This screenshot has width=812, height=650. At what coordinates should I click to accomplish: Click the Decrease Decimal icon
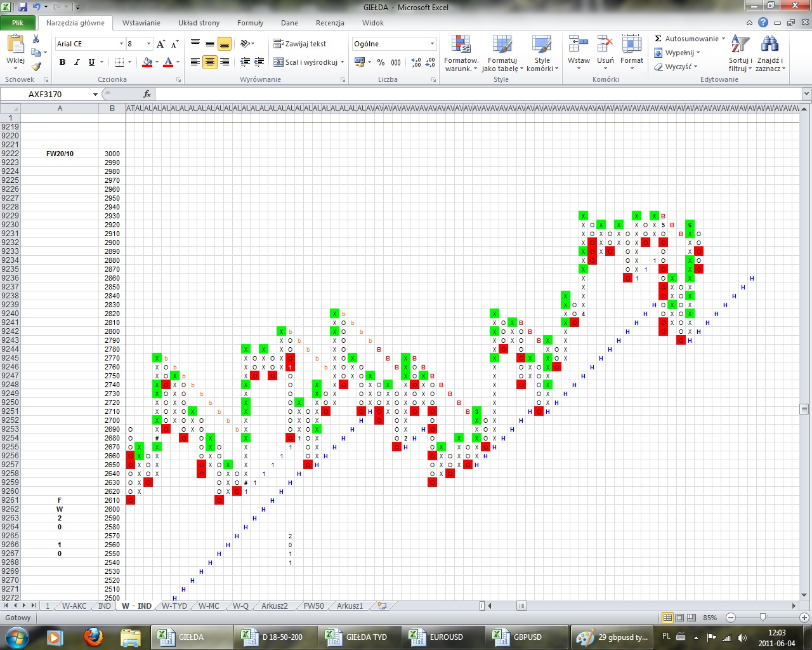pos(430,62)
